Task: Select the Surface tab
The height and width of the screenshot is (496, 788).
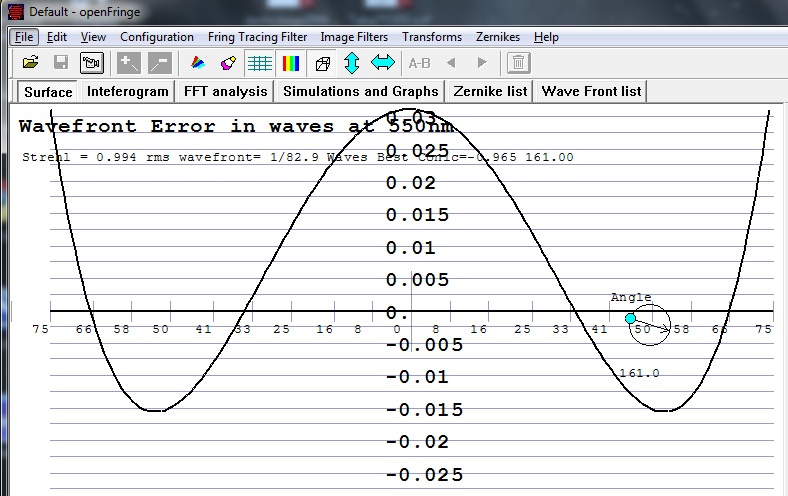Action: click(x=48, y=92)
